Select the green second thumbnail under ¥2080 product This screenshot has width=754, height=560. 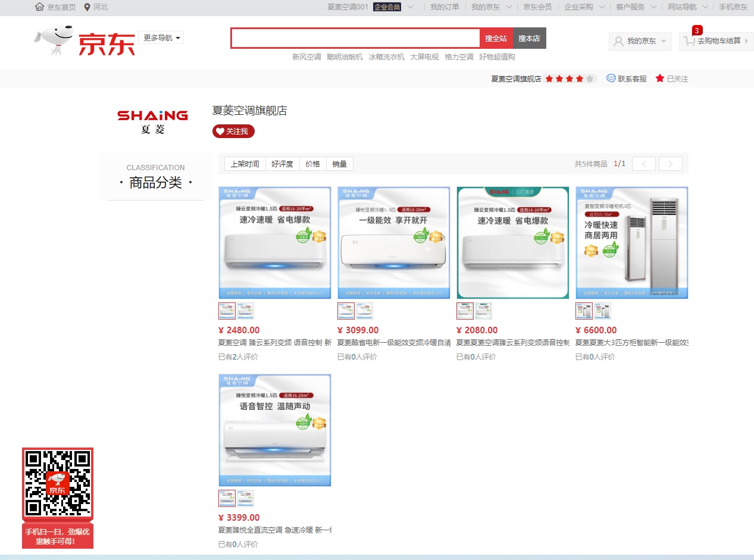tap(484, 311)
